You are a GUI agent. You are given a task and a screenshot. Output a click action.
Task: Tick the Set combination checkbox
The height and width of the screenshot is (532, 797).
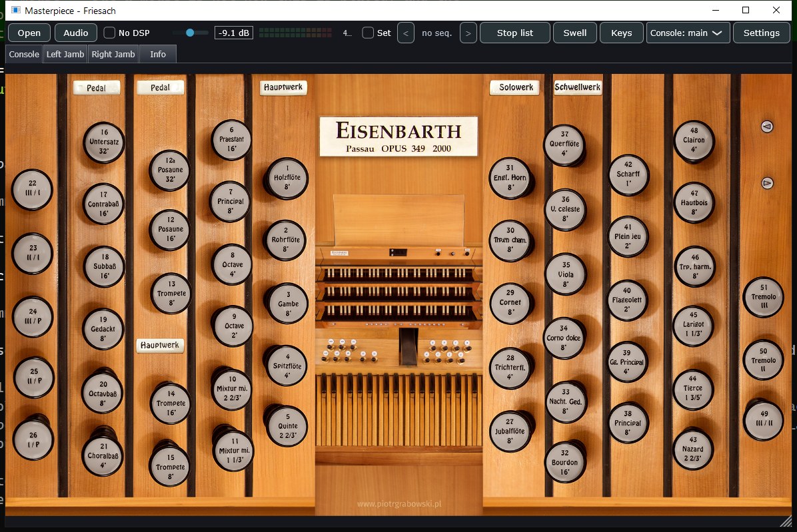pos(368,33)
